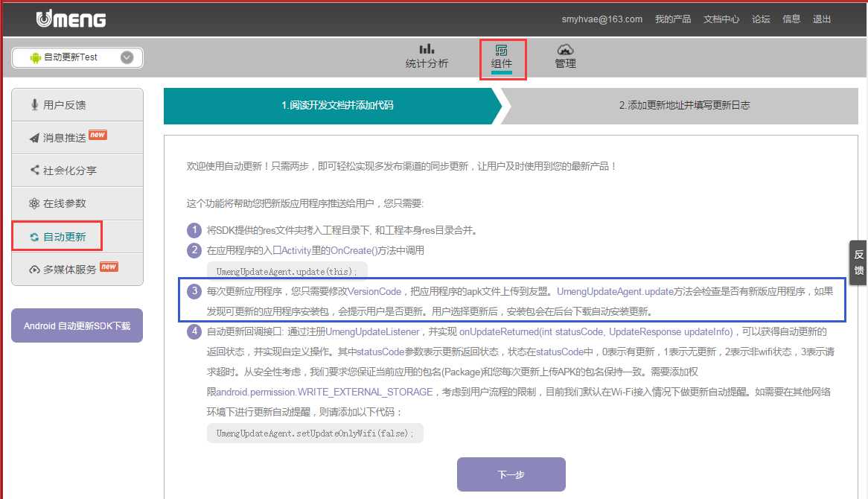868x499 pixels.
Task: Click the OnCreate() highlighted text
Action: (x=354, y=251)
